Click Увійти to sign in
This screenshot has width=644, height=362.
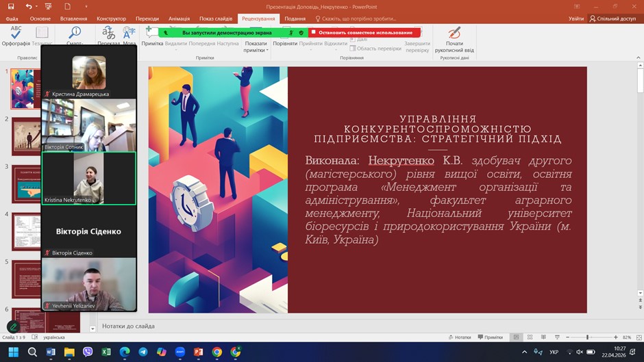click(x=575, y=18)
